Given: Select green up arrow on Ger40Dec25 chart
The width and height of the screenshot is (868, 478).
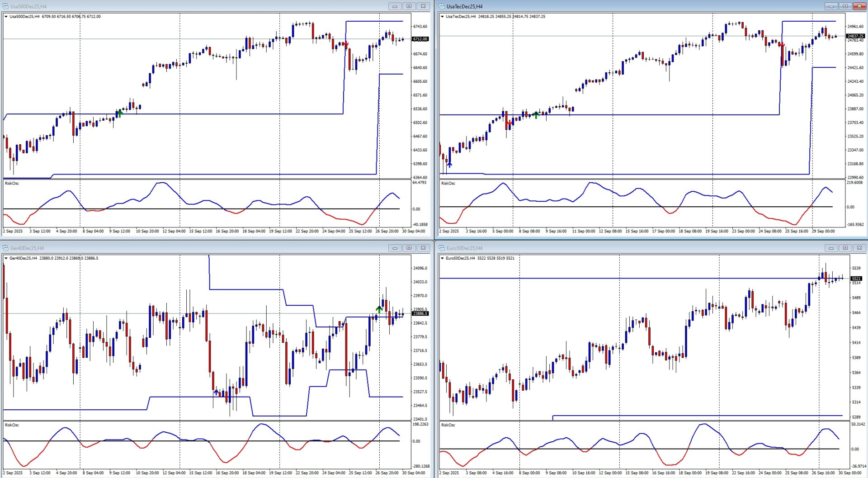Looking at the screenshot, I should [x=379, y=310].
